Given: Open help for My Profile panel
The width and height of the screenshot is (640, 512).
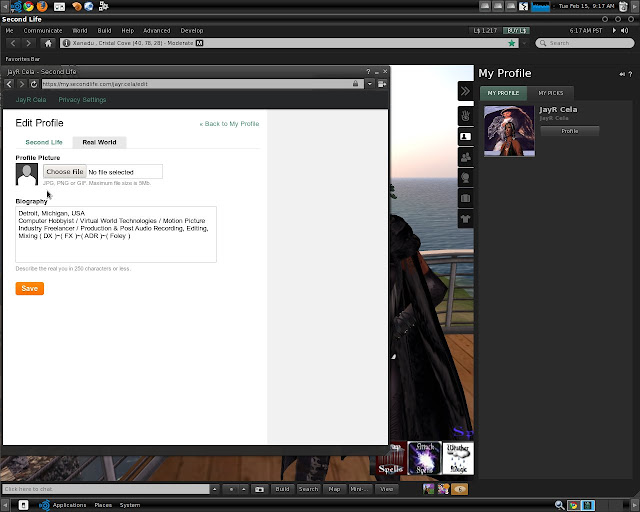Looking at the screenshot, I should pos(630,74).
